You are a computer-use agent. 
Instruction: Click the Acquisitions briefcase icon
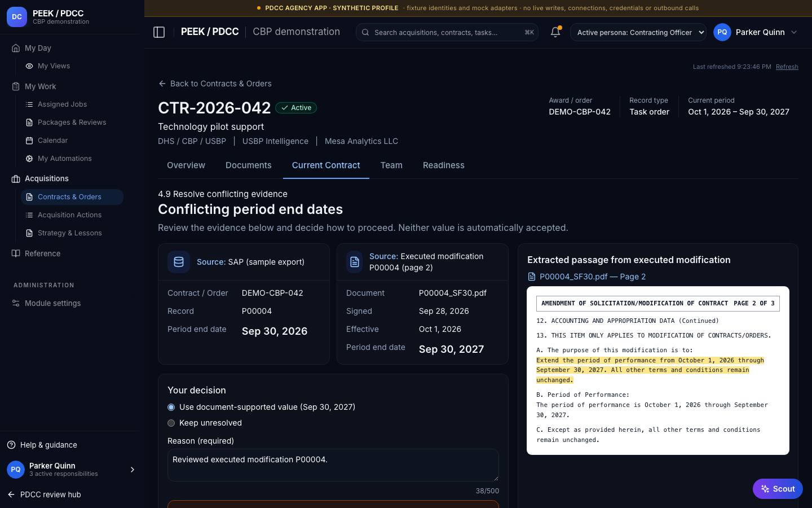pos(16,178)
